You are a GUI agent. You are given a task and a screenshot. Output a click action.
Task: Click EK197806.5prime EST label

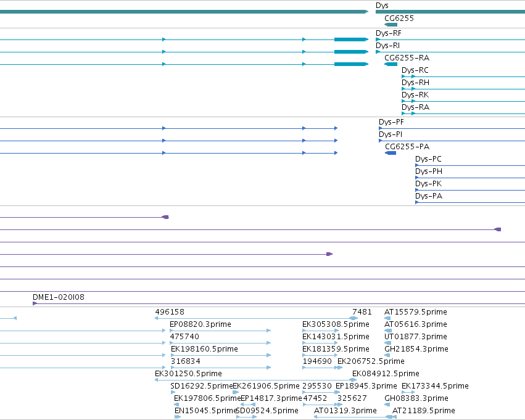click(x=207, y=398)
